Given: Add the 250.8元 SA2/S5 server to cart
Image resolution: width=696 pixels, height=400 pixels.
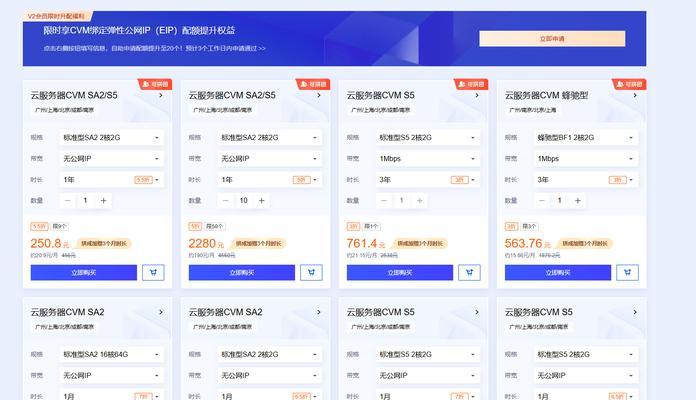Looking at the screenshot, I should (153, 273).
